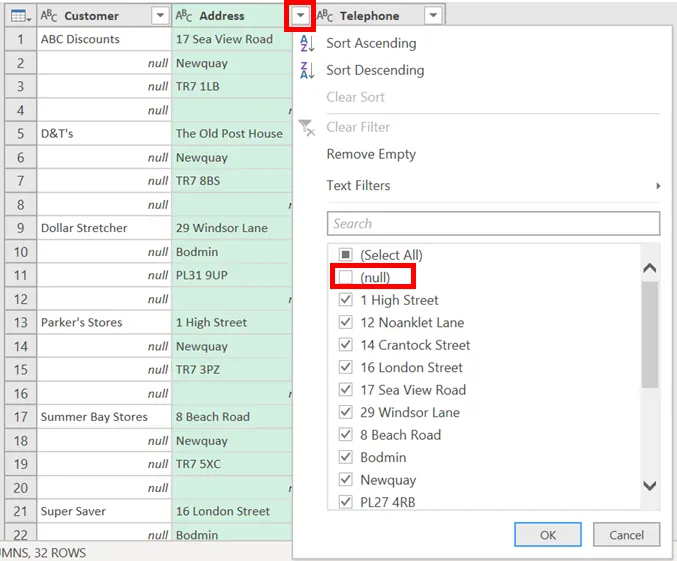Click the Search box in filter menu

point(493,223)
